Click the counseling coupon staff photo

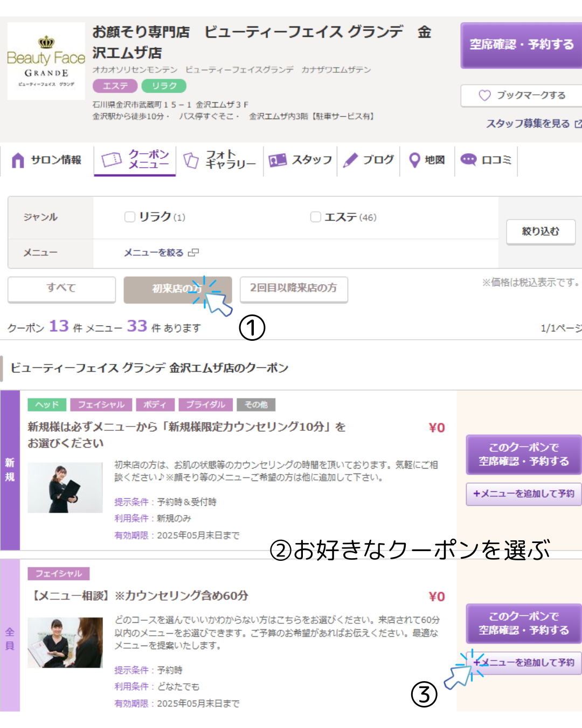[65, 487]
